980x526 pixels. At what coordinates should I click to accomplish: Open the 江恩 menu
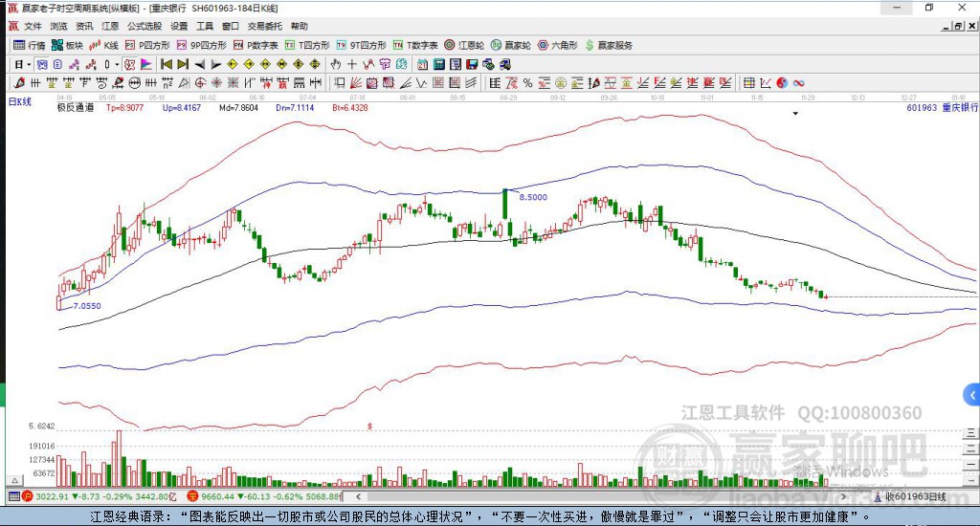(110, 26)
